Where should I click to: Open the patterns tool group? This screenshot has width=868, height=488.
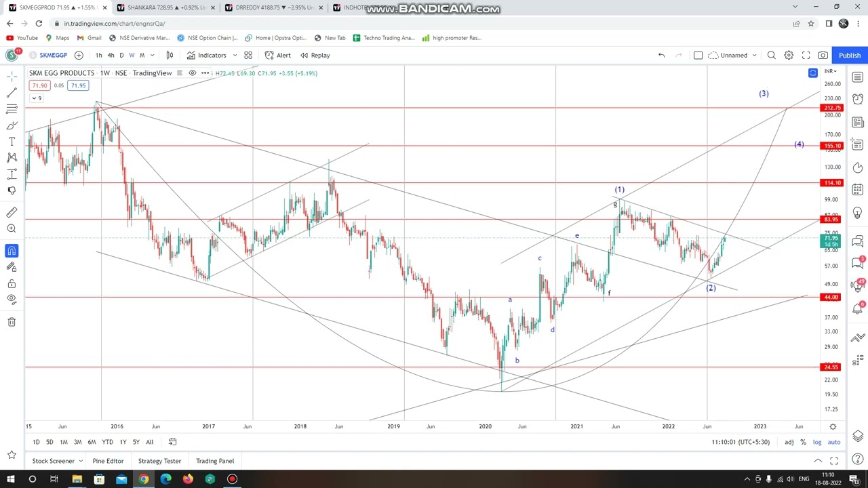pyautogui.click(x=12, y=158)
